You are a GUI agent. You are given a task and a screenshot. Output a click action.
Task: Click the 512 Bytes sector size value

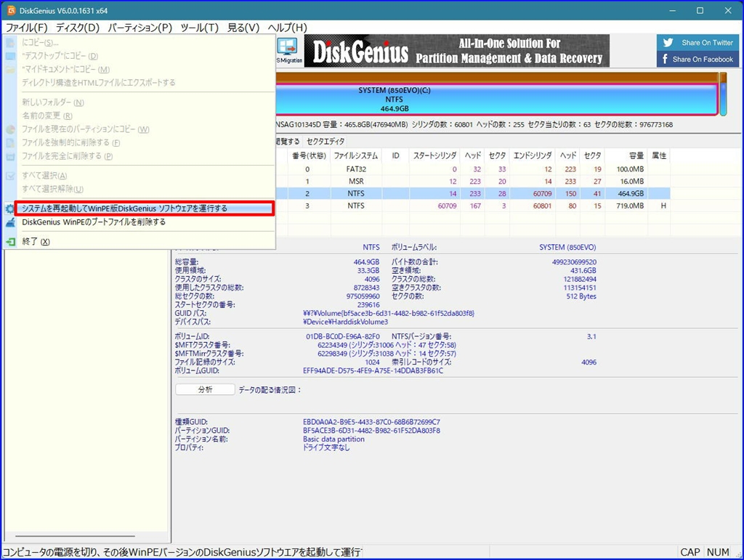[x=581, y=296]
